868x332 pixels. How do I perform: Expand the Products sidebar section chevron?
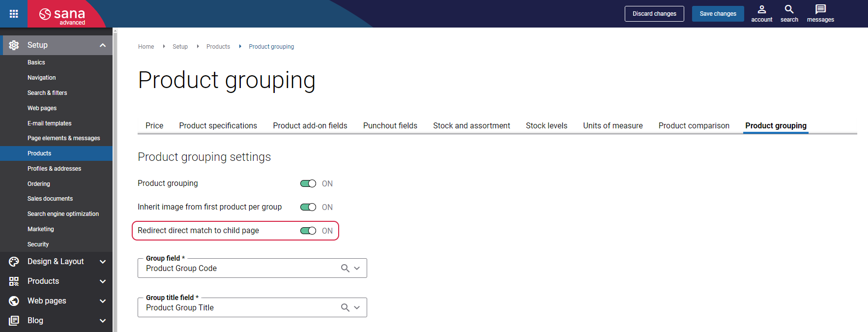[103, 281]
